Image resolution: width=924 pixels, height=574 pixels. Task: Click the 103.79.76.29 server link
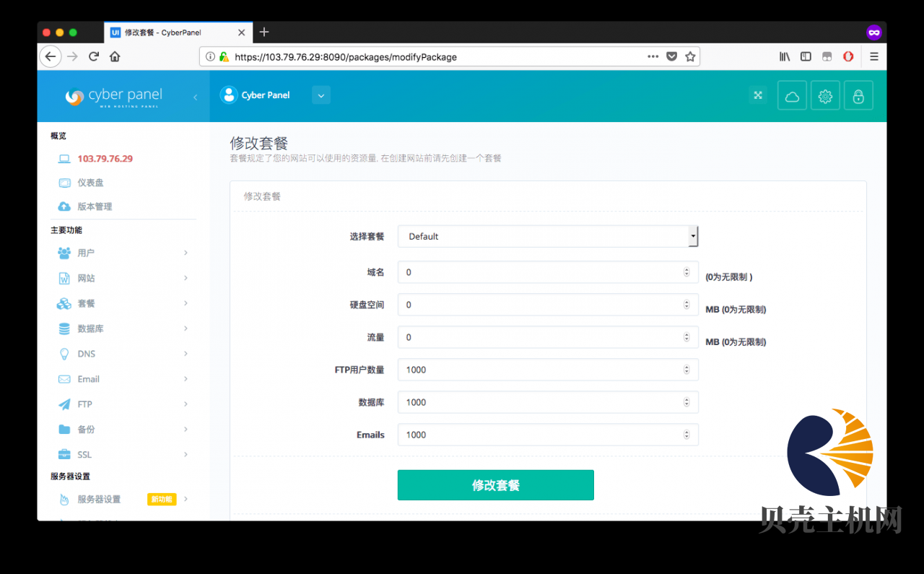105,159
